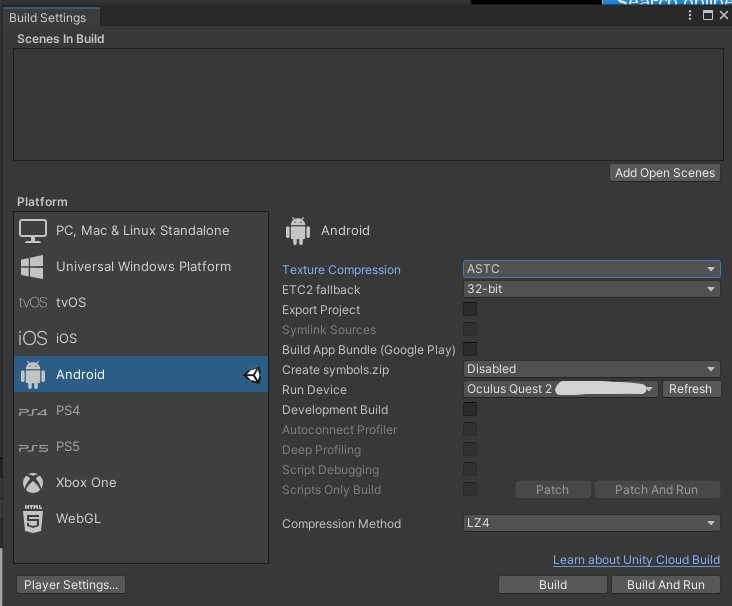Select the Xbox One platform row
The height and width of the screenshot is (606, 732).
[141, 483]
